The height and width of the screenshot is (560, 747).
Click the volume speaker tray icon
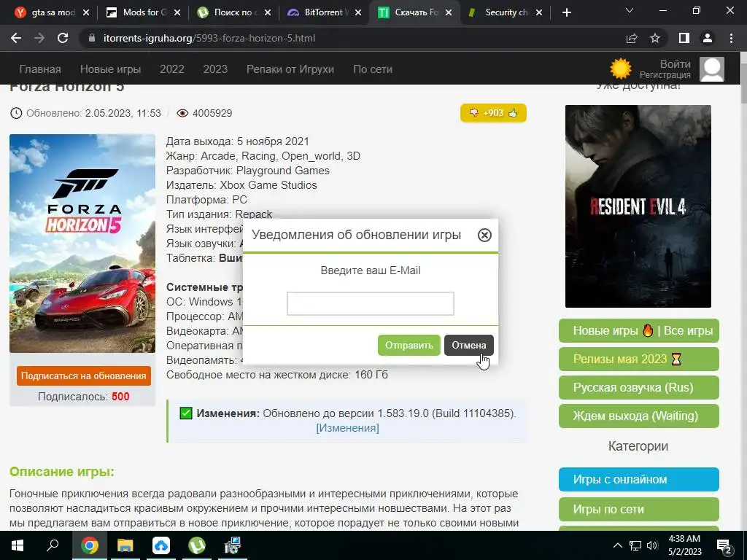click(652, 545)
